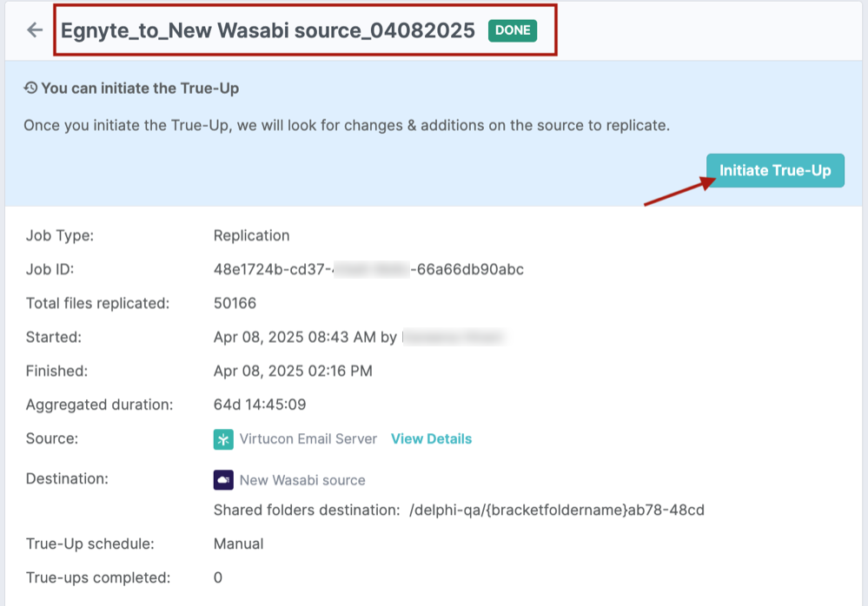Viewport: 868px width, 606px height.
Task: Click the Job ID value to copy it
Action: 368,269
